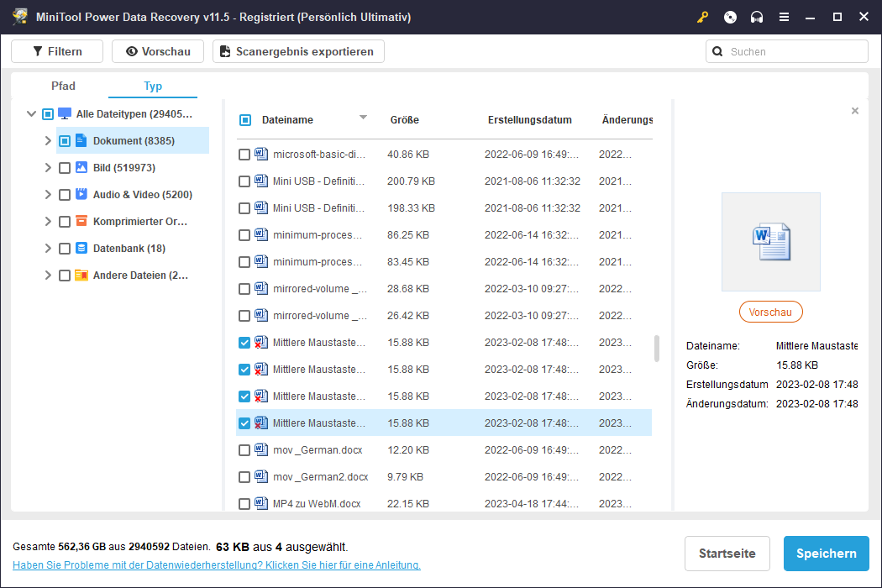Focus the Suchen search field
This screenshot has height=588, width=882.
point(787,51)
